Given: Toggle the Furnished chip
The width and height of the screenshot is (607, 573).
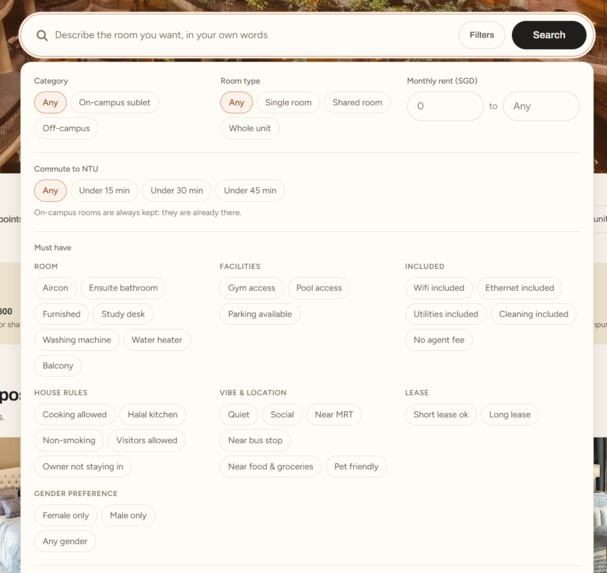Looking at the screenshot, I should point(62,314).
